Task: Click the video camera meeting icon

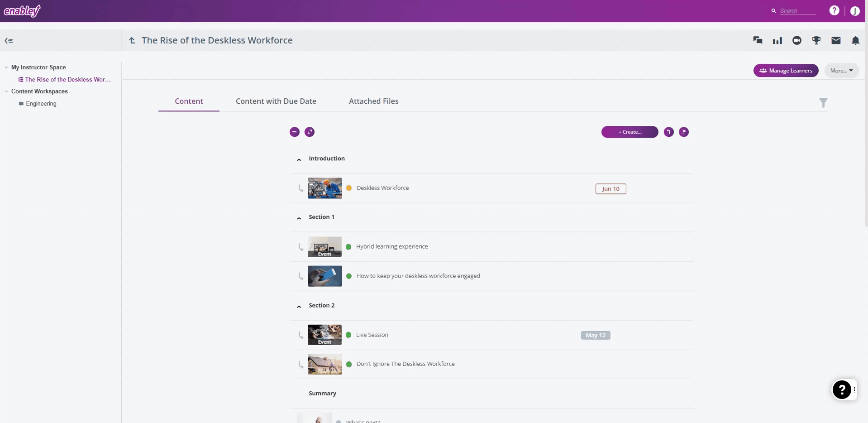Action: coord(796,40)
